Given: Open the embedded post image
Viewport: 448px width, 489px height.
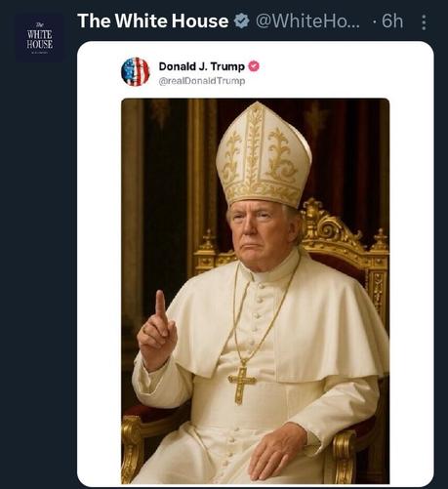Looking at the screenshot, I should point(256,291).
